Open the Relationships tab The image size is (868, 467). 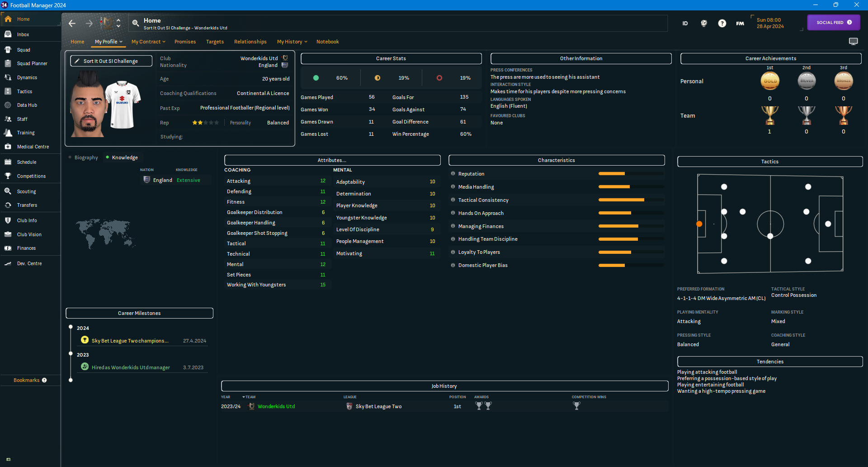click(x=250, y=42)
